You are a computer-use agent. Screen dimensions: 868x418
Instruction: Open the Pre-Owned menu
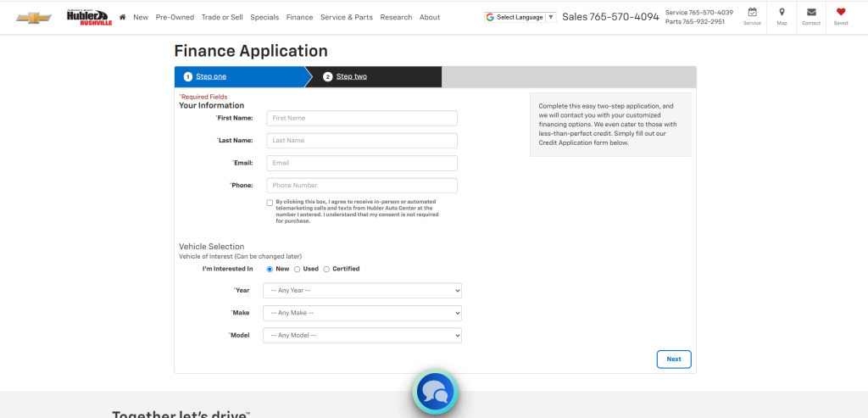[174, 17]
